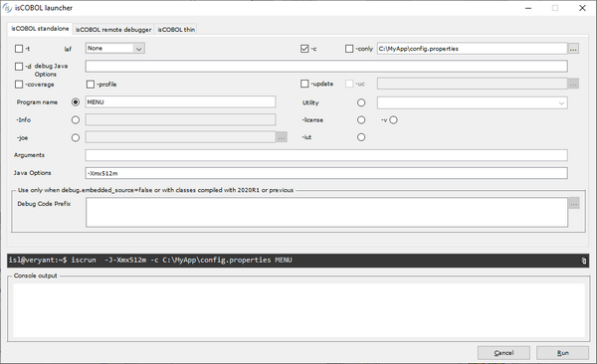Switch to isCOBOL remote debugger tab
This screenshot has height=364, width=597.
pyautogui.click(x=113, y=29)
